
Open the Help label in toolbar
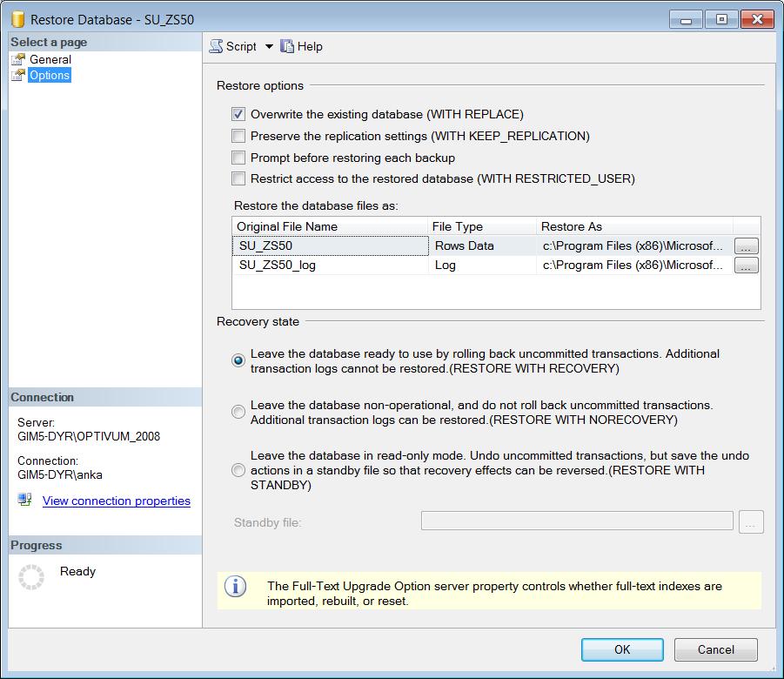[x=310, y=46]
